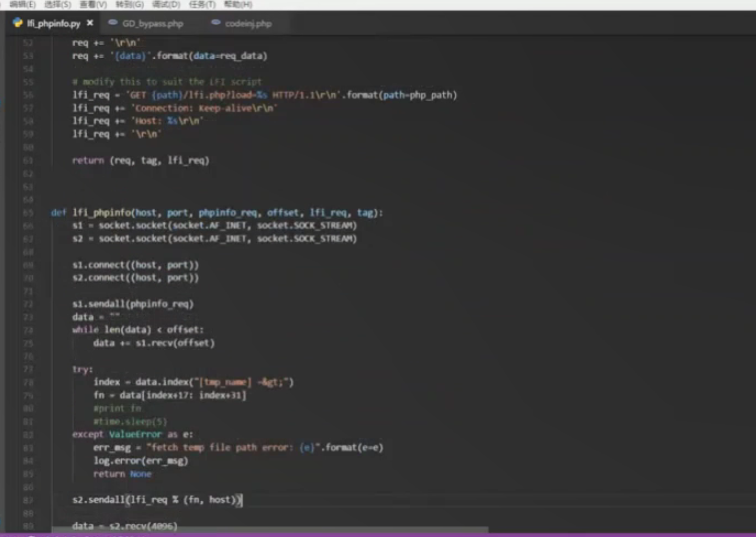
Task: Open the 帮助(H) menu
Action: (x=238, y=4)
